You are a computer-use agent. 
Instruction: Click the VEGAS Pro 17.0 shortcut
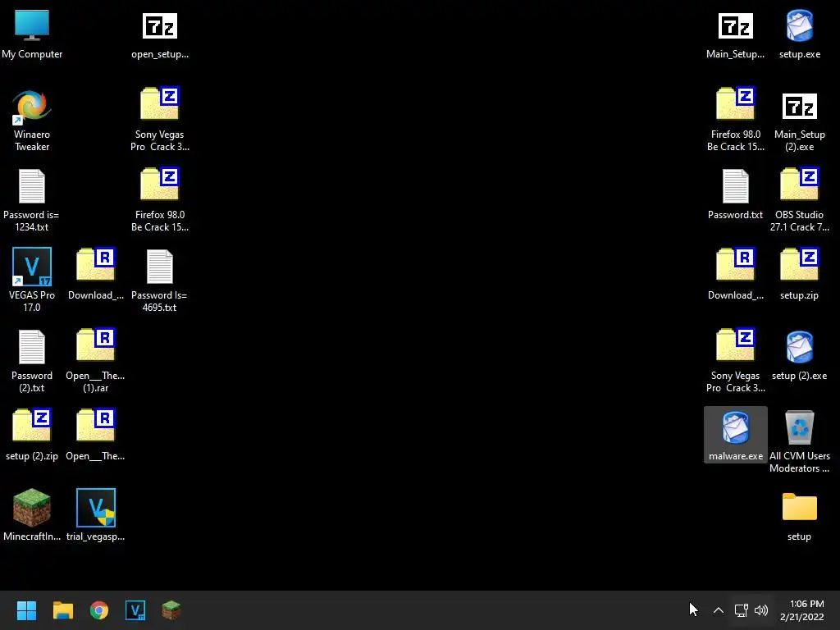click(32, 281)
